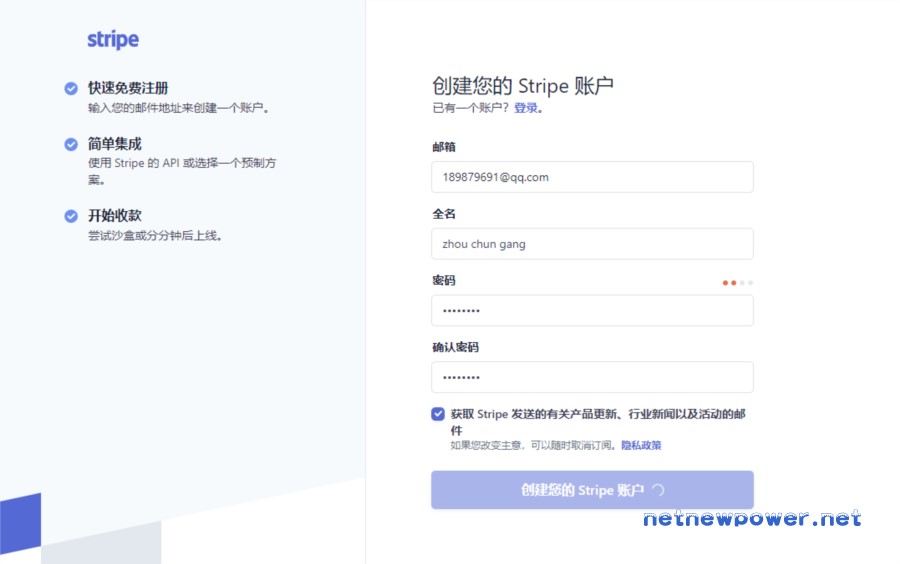Click the 简单集成 heading text
This screenshot has width=900, height=564.
click(115, 143)
